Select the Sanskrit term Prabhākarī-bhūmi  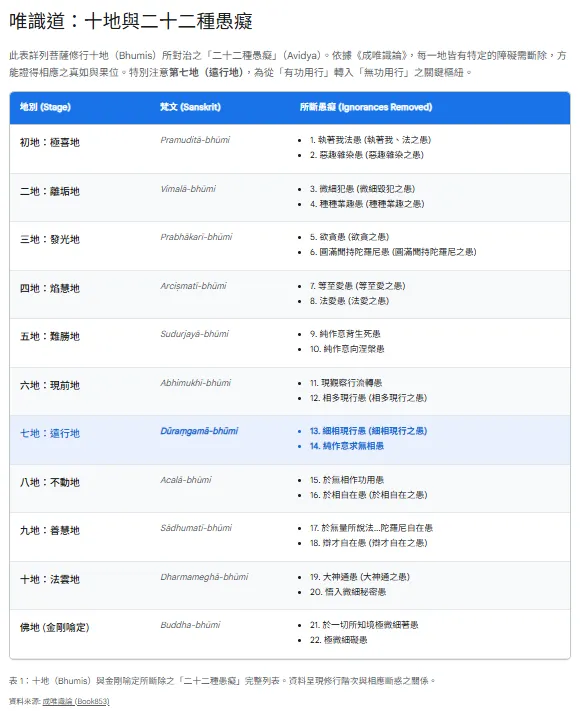pyautogui.click(x=196, y=237)
